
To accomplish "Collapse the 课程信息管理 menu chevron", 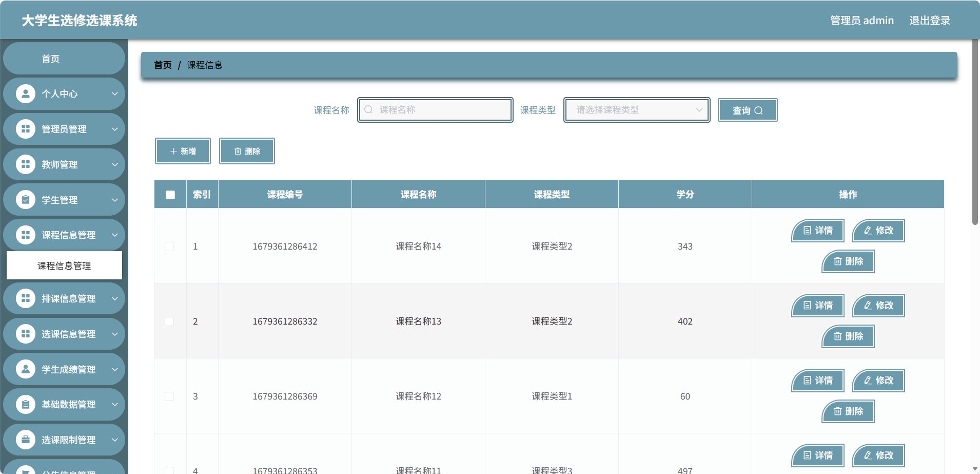I will tap(115, 235).
